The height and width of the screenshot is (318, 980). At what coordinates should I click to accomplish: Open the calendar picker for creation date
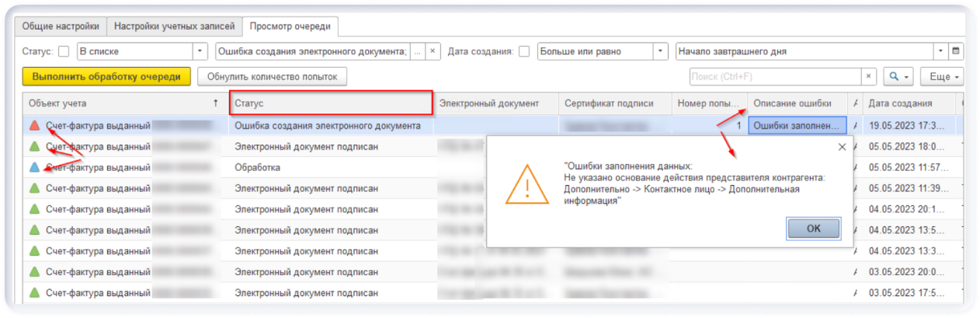(x=957, y=51)
